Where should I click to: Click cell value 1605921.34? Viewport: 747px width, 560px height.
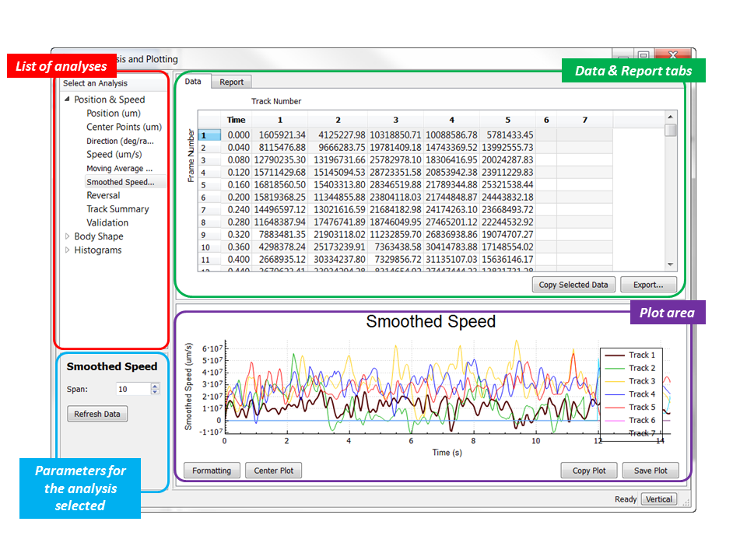tap(279, 135)
